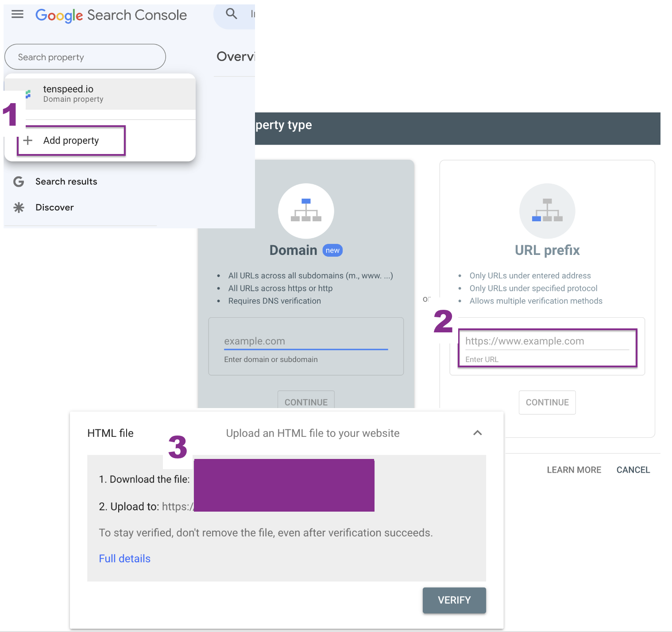Click the magnifying glass search icon
The width and height of the screenshot is (672, 632).
pos(231,14)
